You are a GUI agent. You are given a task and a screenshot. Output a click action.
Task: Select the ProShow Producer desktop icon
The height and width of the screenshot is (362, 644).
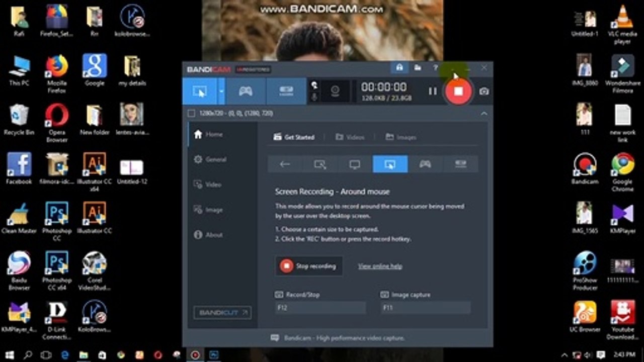[x=585, y=271]
